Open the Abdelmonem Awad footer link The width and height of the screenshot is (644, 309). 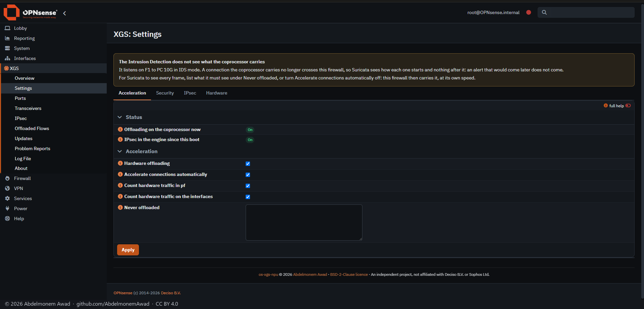310,274
